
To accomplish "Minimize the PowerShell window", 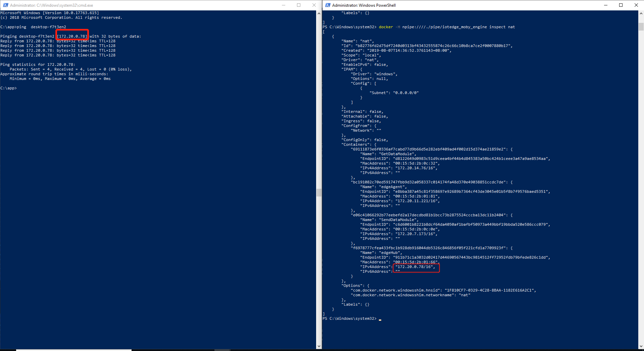I will click(605, 5).
